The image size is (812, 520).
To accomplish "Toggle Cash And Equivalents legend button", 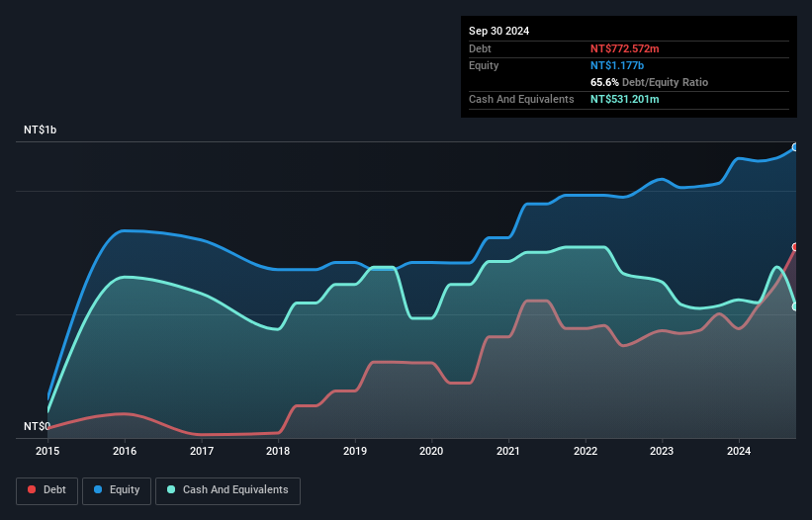I will tap(227, 490).
